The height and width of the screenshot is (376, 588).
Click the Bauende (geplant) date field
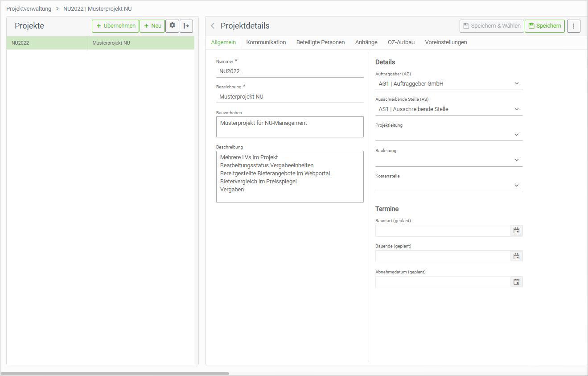click(443, 256)
